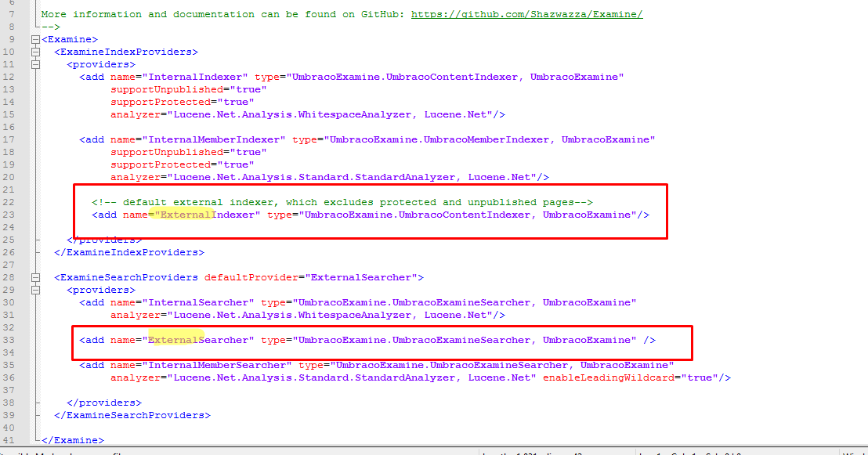Click the 'default external indexer' comment on line 22
This screenshot has height=455, width=868.
point(342,202)
